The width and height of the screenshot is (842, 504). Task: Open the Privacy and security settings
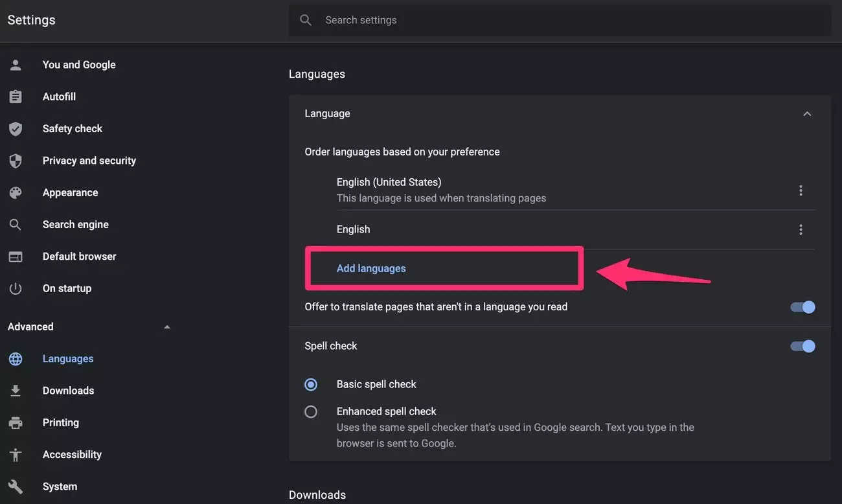[89, 161]
